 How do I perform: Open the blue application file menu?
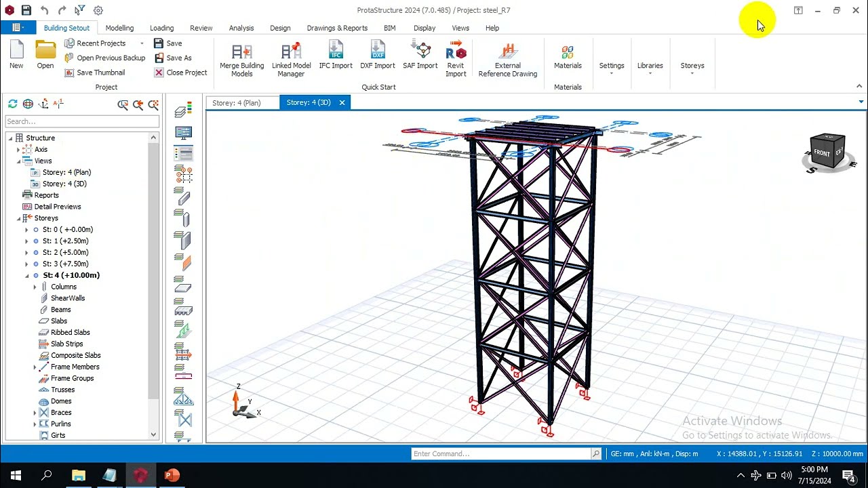tap(18, 28)
